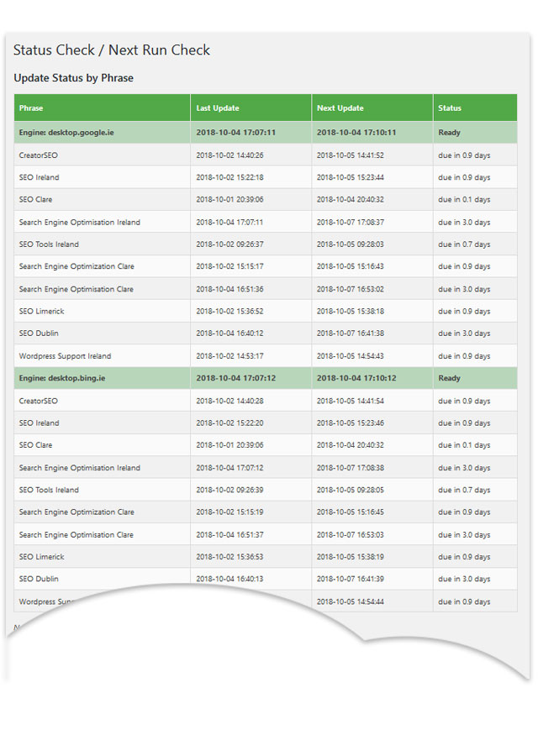Click last update '2018-10-04 16:51:37'

coord(229,535)
